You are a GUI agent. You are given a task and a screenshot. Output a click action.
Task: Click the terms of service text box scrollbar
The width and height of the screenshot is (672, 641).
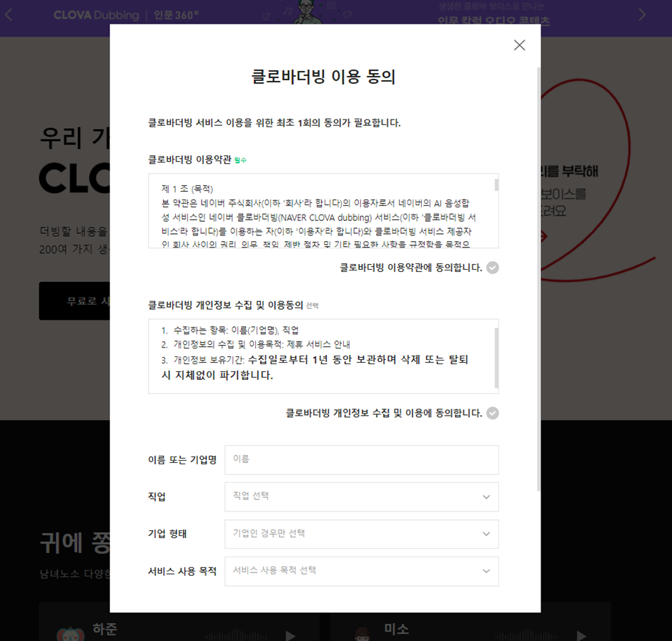pyautogui.click(x=496, y=185)
